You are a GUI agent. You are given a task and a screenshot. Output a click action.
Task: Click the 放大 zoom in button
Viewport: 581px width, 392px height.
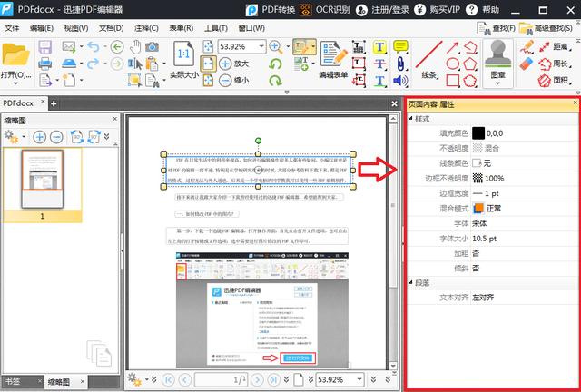[233, 64]
